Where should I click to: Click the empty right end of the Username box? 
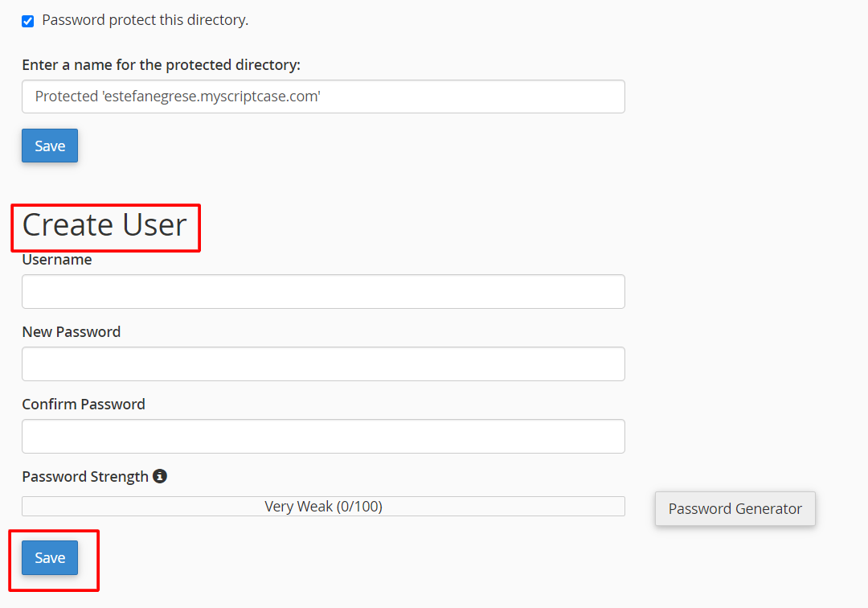point(595,291)
